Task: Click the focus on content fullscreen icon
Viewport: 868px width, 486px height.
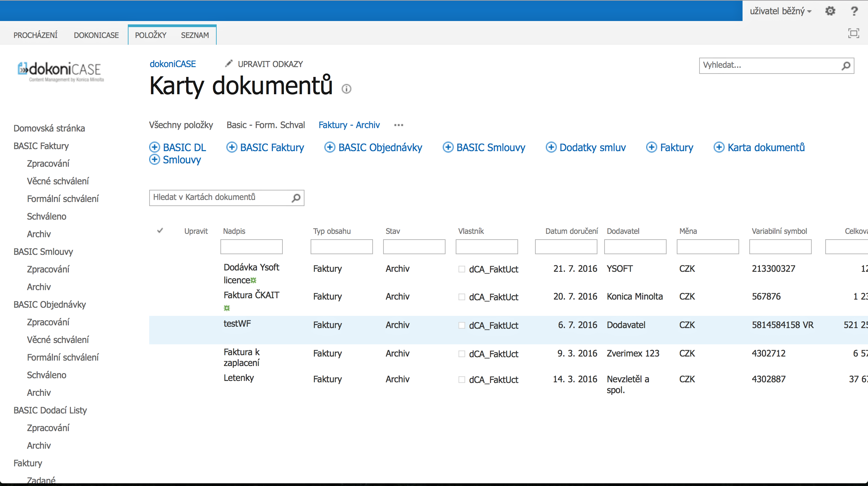Action: [x=853, y=33]
